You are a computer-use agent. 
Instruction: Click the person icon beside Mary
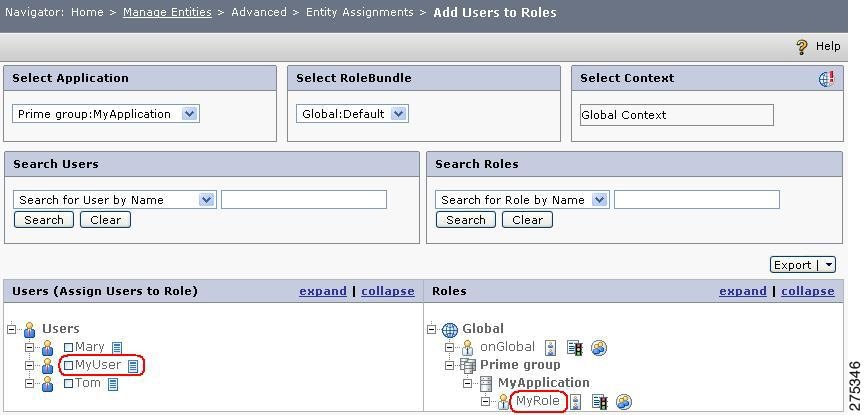click(48, 348)
